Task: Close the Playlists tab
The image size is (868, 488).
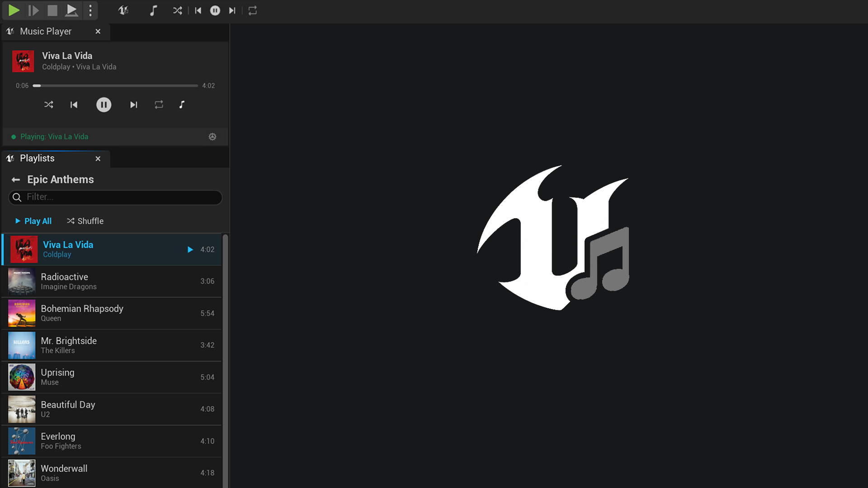Action: click(98, 159)
